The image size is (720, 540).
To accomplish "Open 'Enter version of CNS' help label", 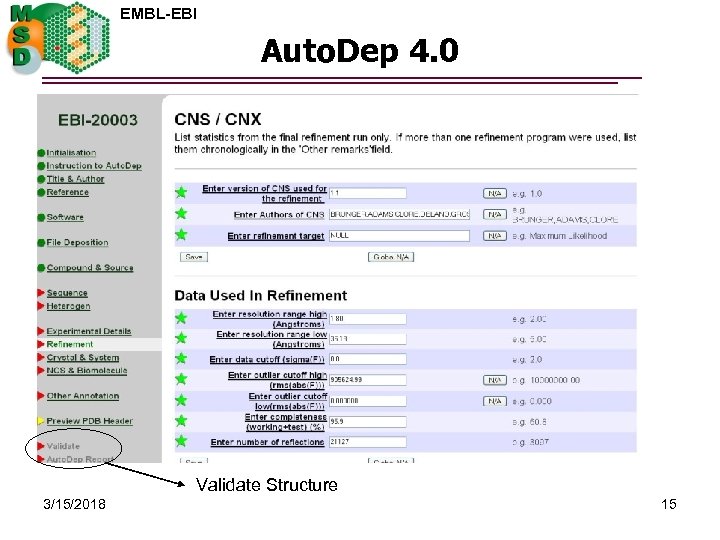I will coord(264,194).
